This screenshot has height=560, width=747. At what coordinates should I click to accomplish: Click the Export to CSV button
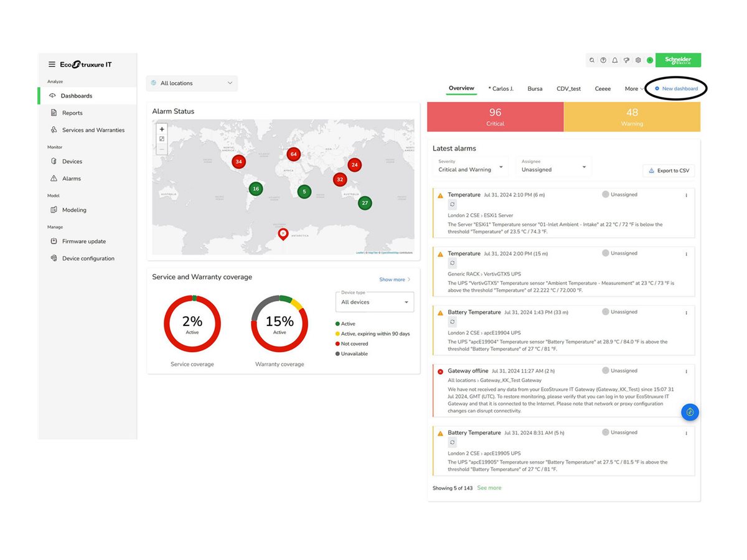(x=669, y=170)
